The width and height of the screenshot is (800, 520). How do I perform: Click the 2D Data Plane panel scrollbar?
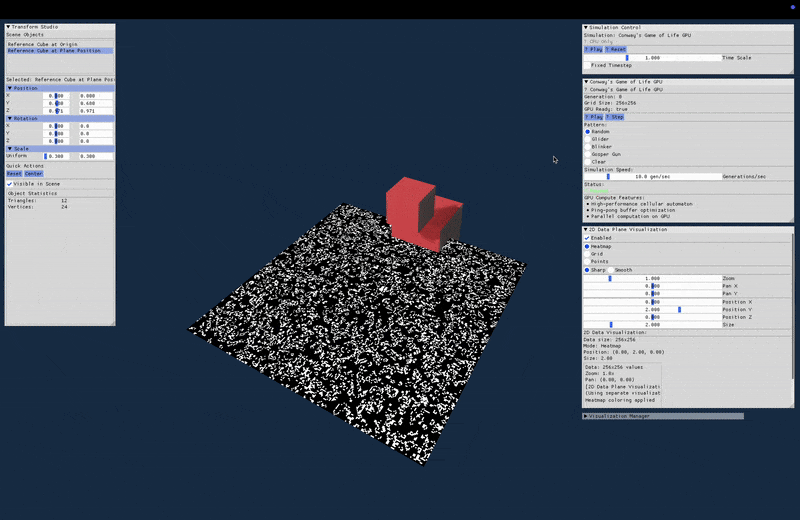(x=792, y=306)
